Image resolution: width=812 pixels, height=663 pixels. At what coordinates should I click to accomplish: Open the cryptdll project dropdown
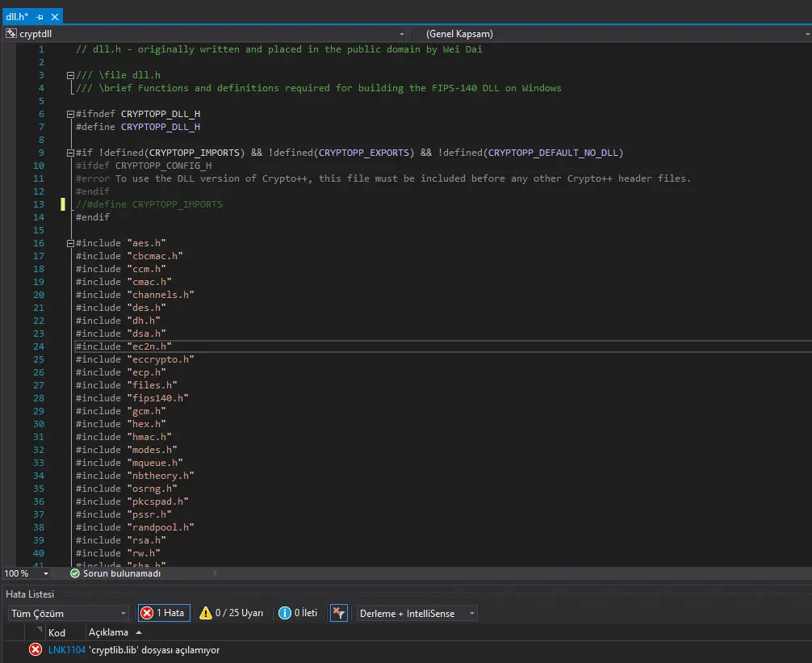tap(401, 34)
